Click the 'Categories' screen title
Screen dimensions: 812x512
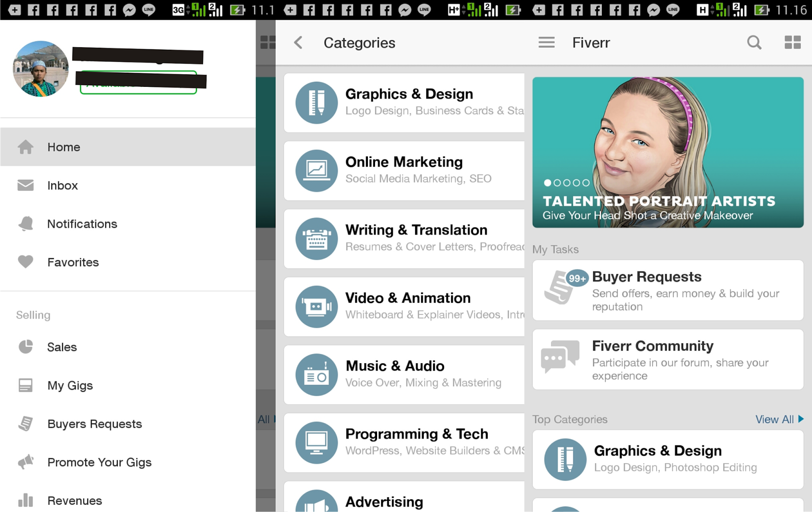pos(359,43)
